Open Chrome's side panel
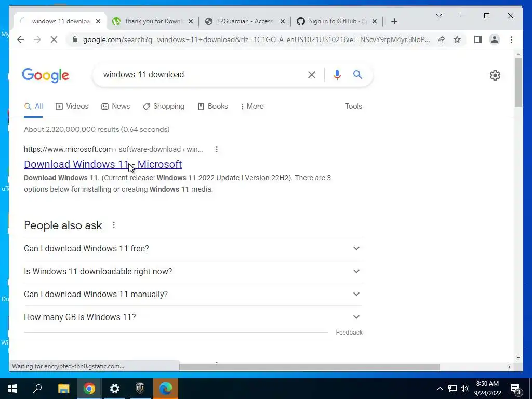The height and width of the screenshot is (399, 532). pyautogui.click(x=478, y=39)
